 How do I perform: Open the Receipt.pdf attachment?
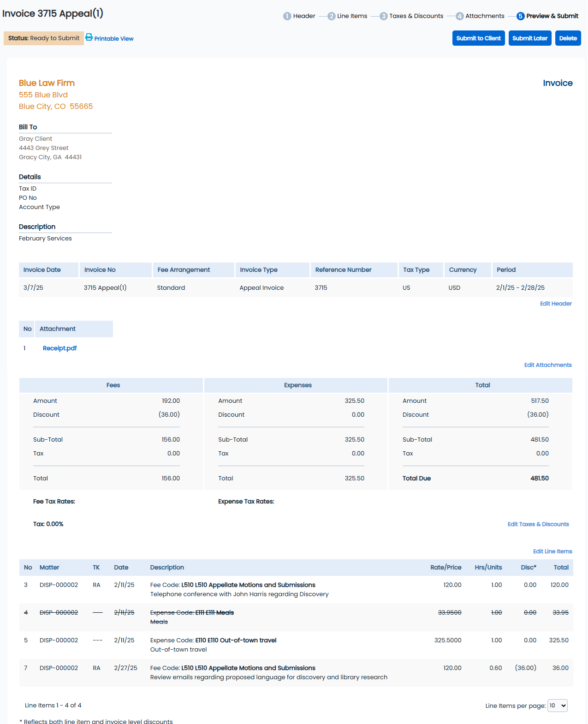(59, 348)
